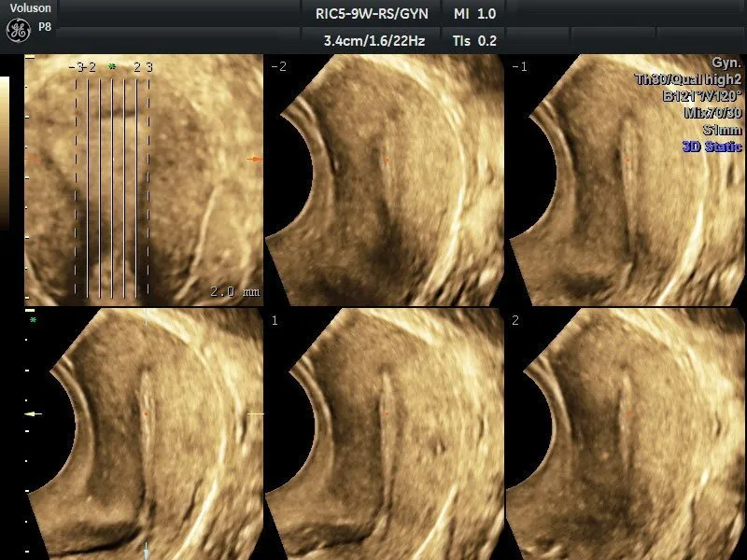Click the MI 1.0 indicator
747x560 pixels.
[x=474, y=14]
